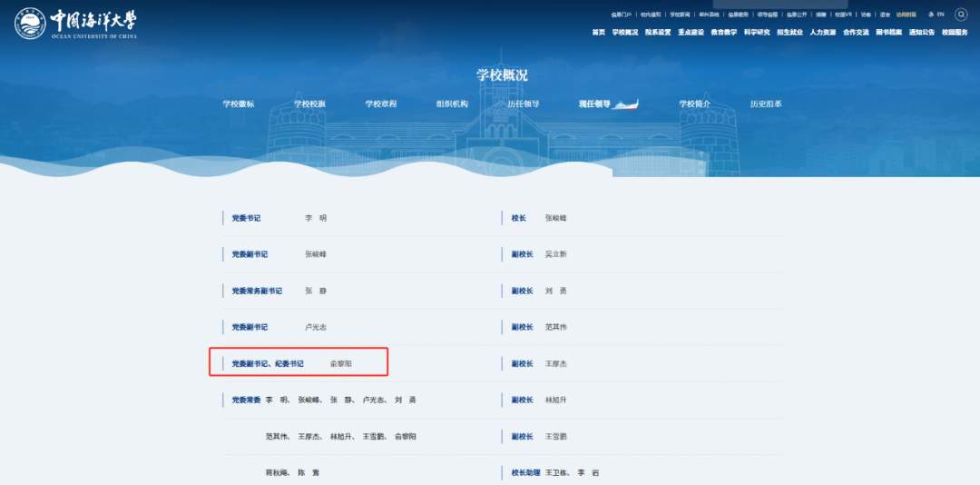Open 教育教学 in main navigation
The height and width of the screenshot is (485, 980).
[x=724, y=33]
